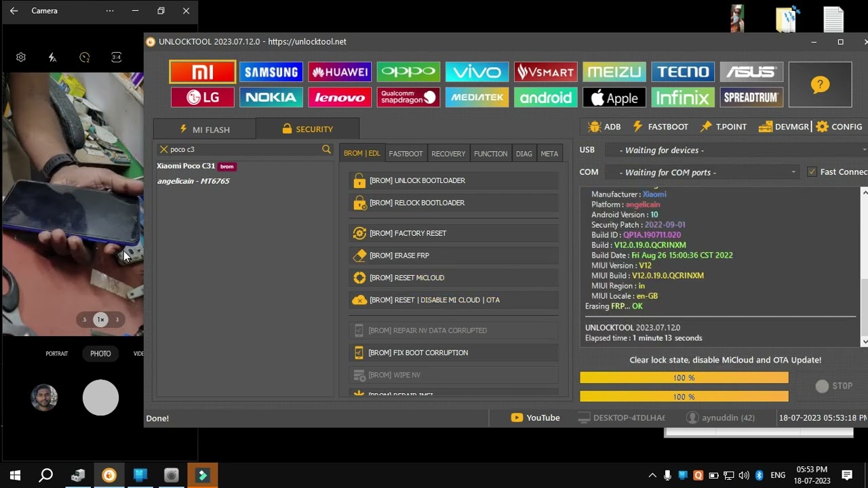
Task: Open the Windows Start menu
Action: (15, 475)
